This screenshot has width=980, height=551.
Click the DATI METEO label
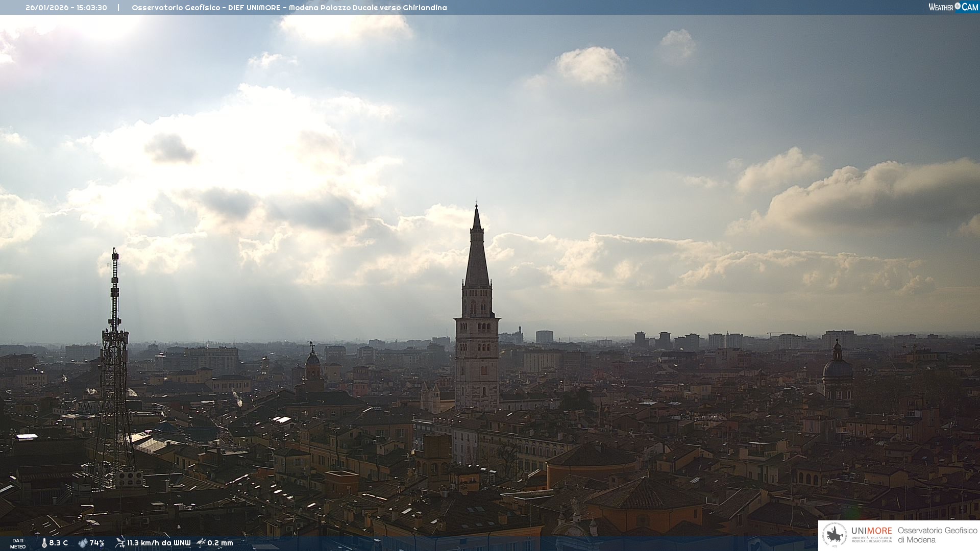pos(18,543)
